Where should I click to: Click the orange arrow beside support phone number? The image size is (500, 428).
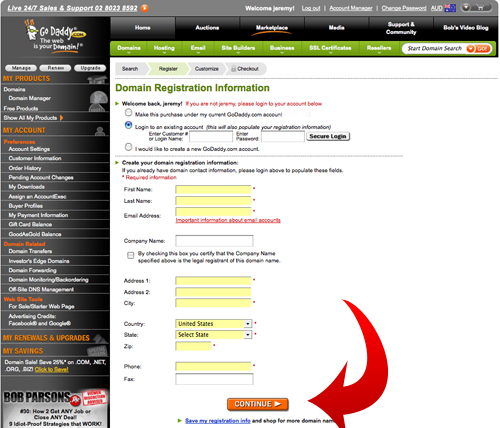coord(144,8)
